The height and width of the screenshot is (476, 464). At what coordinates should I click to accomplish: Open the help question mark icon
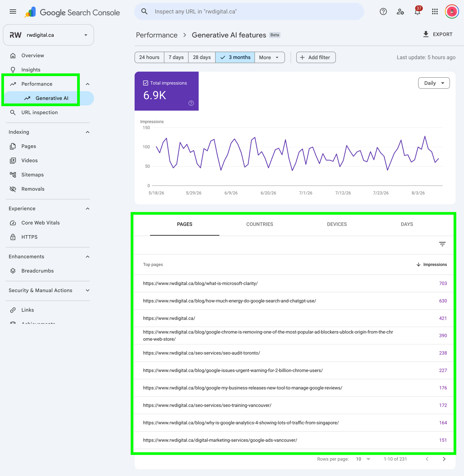click(x=383, y=11)
